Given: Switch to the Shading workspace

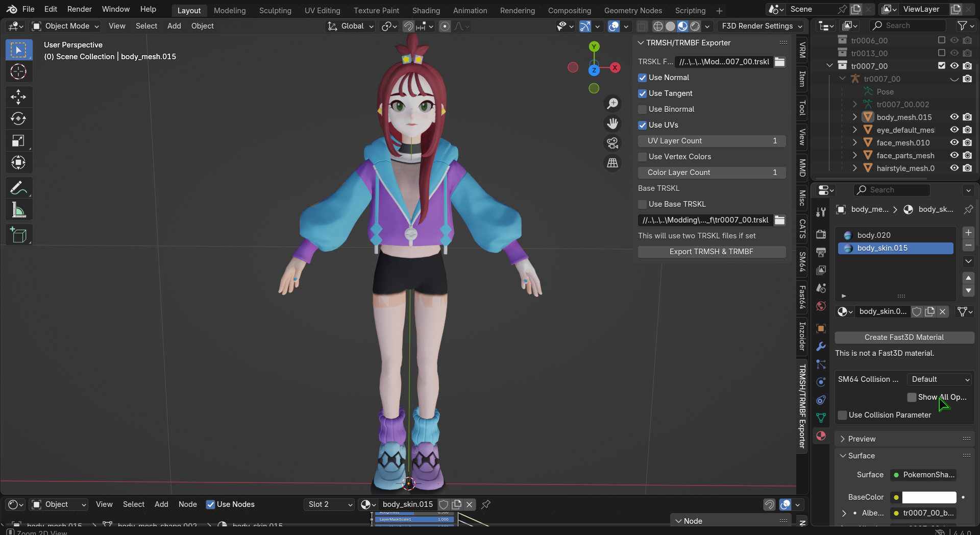Looking at the screenshot, I should 426,10.
